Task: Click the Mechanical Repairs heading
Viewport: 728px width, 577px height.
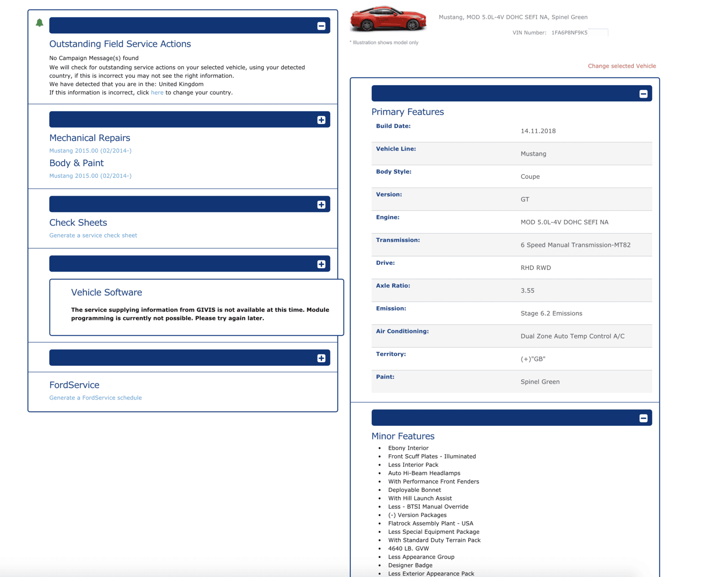Action: [x=90, y=138]
